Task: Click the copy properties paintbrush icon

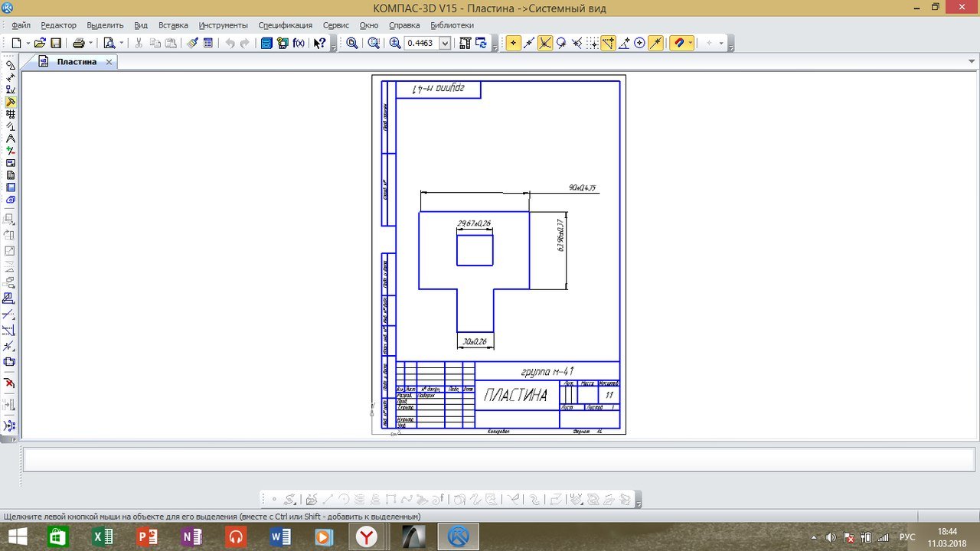Action: coord(192,44)
